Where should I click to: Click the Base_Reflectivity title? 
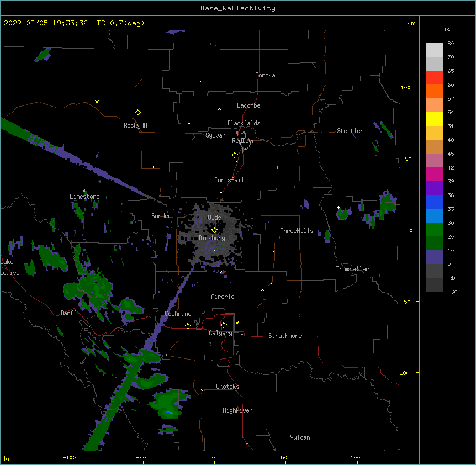(x=238, y=8)
